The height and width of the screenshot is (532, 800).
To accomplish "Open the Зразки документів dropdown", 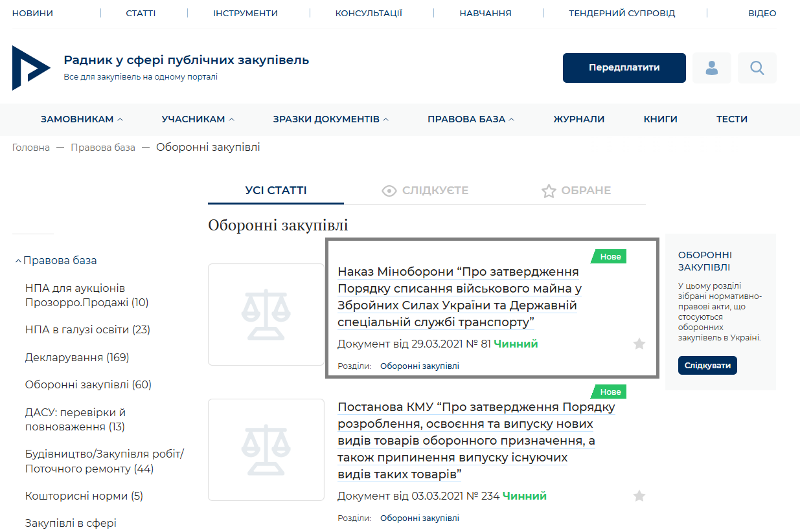I will (x=330, y=119).
